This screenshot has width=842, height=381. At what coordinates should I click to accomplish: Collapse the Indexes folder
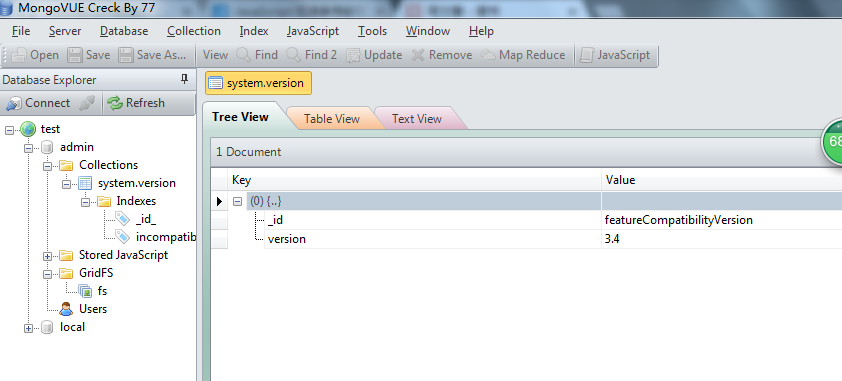coord(85,202)
